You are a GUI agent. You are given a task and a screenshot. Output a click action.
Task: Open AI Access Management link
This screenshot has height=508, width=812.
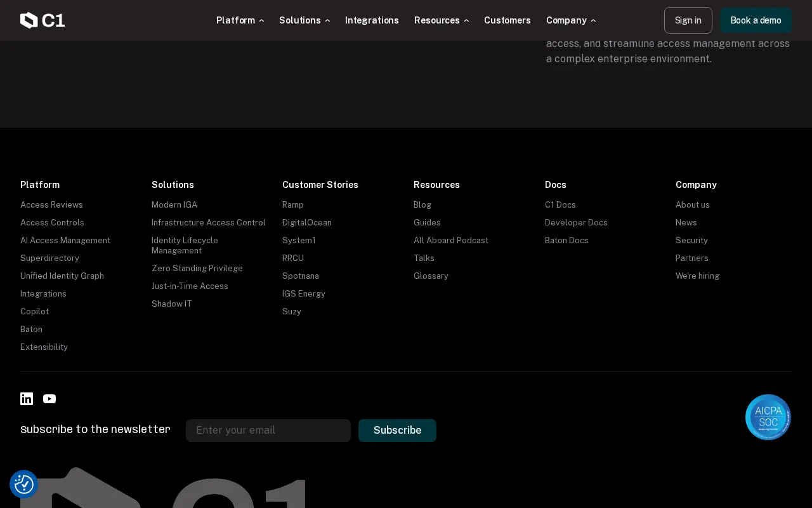pyautogui.click(x=65, y=240)
